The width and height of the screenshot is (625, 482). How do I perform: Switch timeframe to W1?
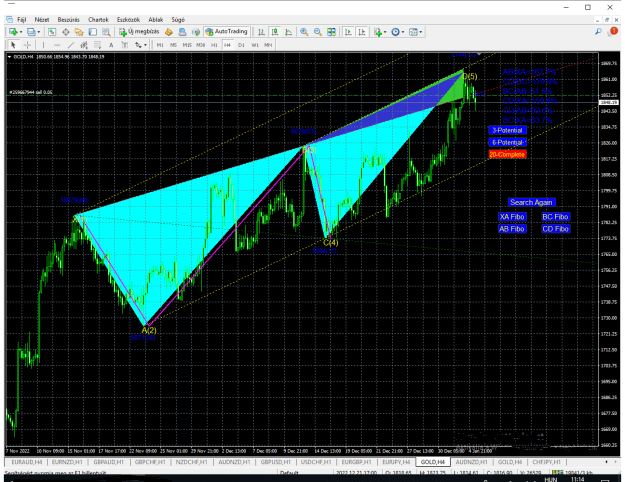pos(255,45)
